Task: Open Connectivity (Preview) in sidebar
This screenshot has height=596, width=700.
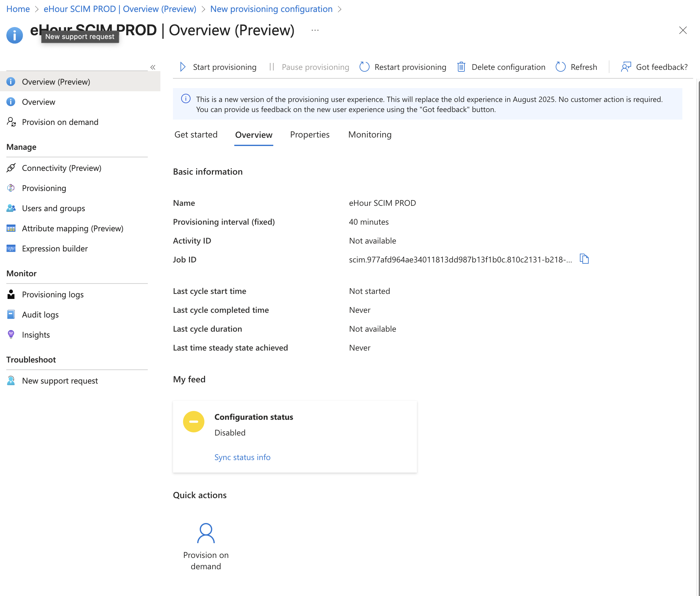Action: 61,168
